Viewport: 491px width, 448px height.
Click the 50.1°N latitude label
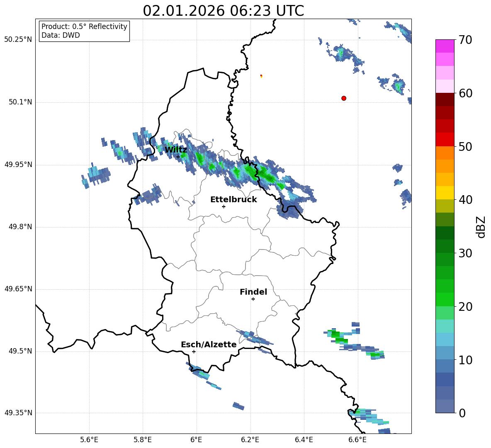(20, 102)
